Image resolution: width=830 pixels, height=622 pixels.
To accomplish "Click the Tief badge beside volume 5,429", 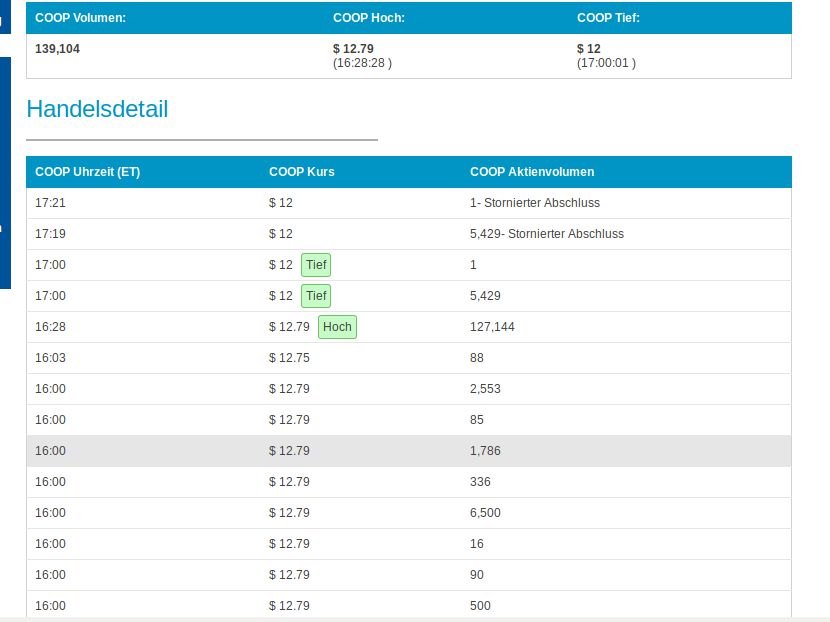I will coord(316,296).
